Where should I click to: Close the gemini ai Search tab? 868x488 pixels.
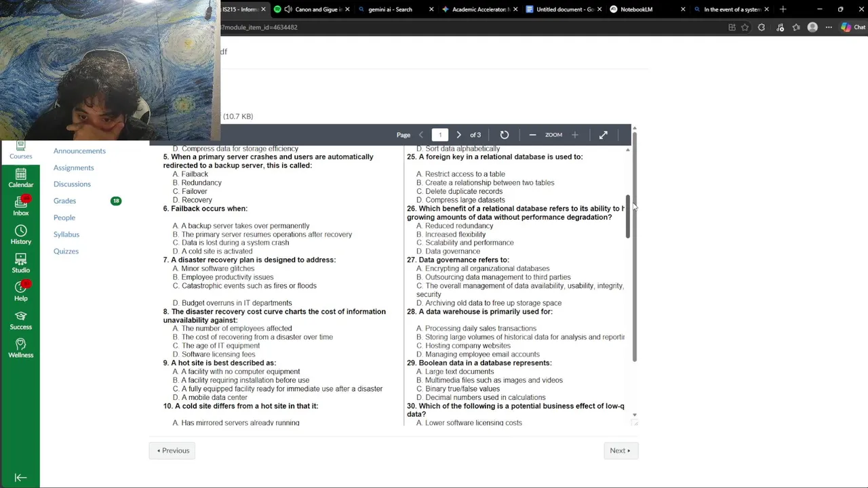431,9
